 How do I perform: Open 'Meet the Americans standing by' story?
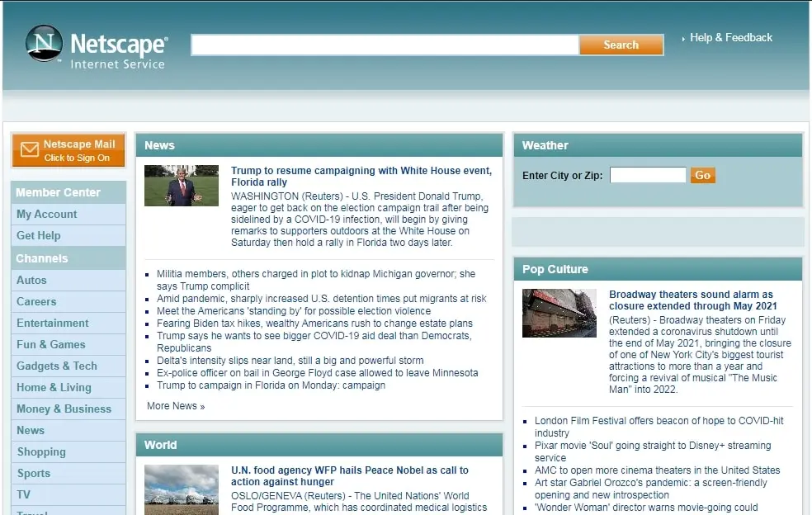(294, 311)
